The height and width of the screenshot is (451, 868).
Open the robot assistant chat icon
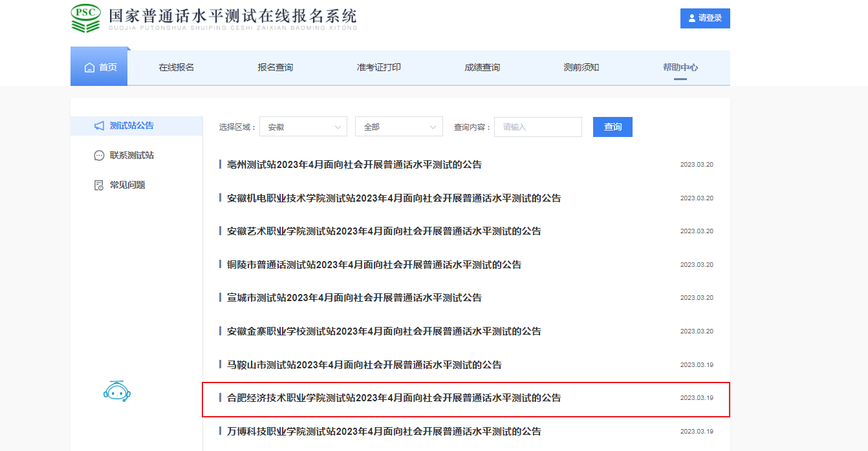(x=117, y=391)
